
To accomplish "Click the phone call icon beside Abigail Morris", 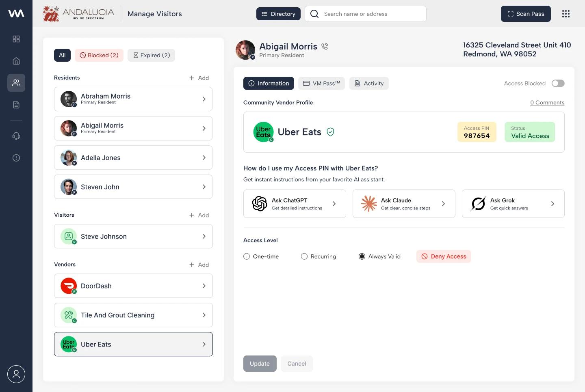I will point(325,46).
